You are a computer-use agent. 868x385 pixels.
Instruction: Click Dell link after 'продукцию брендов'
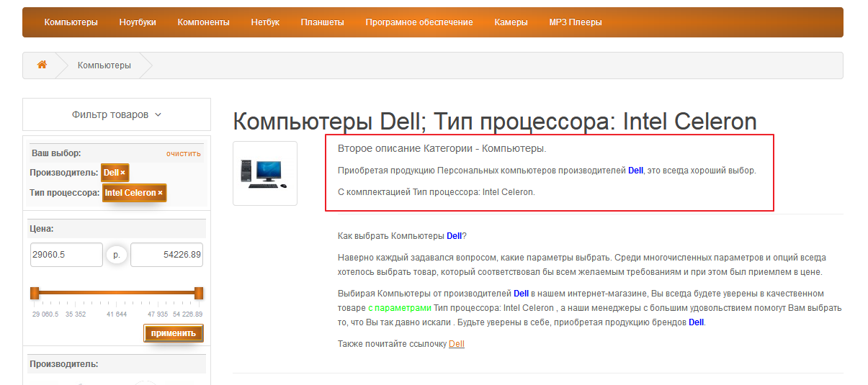tap(697, 322)
